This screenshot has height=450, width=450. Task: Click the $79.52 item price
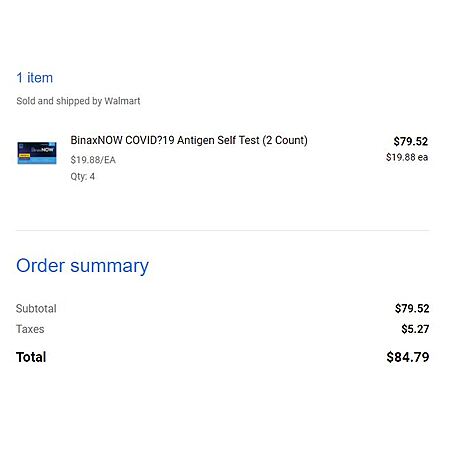tap(411, 141)
